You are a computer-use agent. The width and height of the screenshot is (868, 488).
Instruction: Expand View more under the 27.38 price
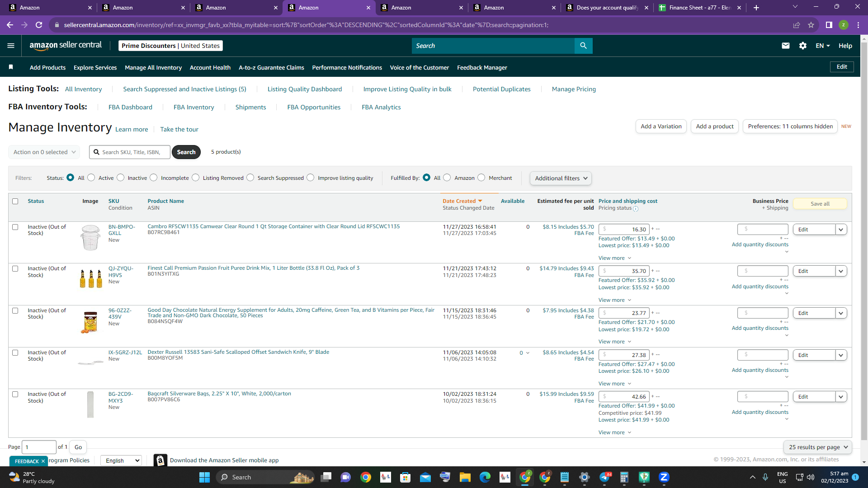(615, 384)
